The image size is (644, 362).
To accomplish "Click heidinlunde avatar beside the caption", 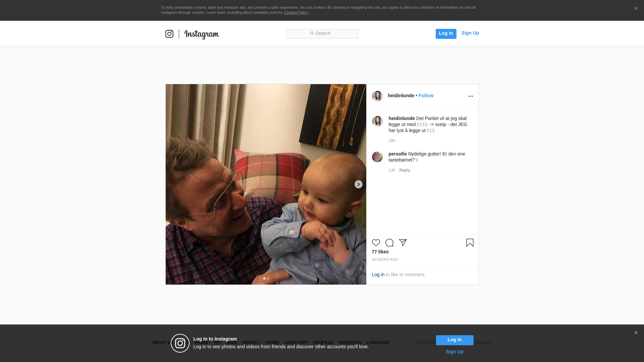I will click(x=377, y=121).
